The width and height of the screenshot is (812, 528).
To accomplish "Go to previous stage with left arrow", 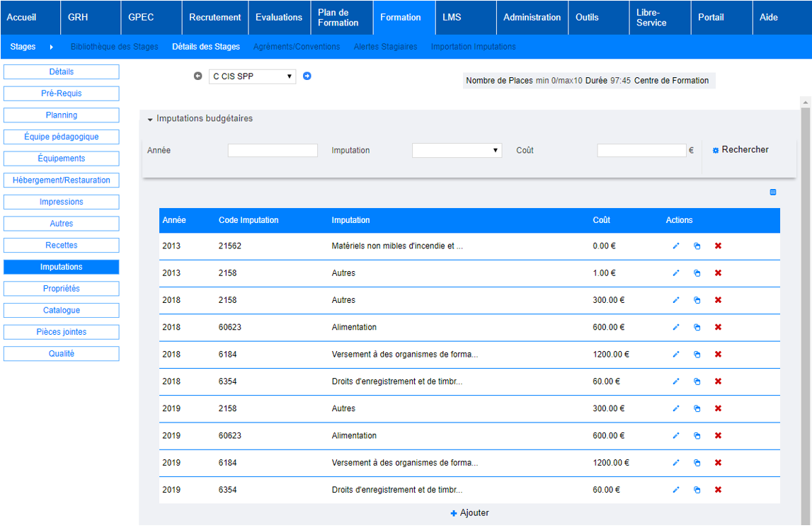I will click(x=198, y=76).
